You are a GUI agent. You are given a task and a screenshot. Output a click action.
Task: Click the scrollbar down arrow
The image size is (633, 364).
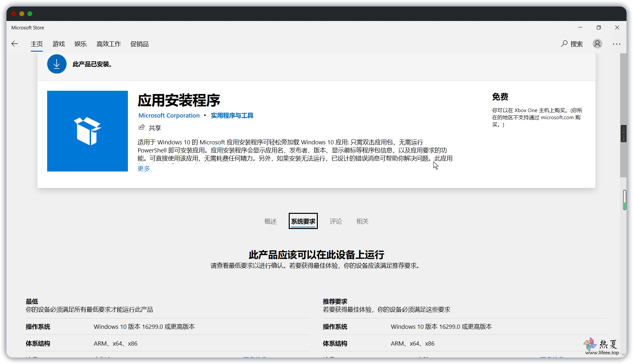623,354
